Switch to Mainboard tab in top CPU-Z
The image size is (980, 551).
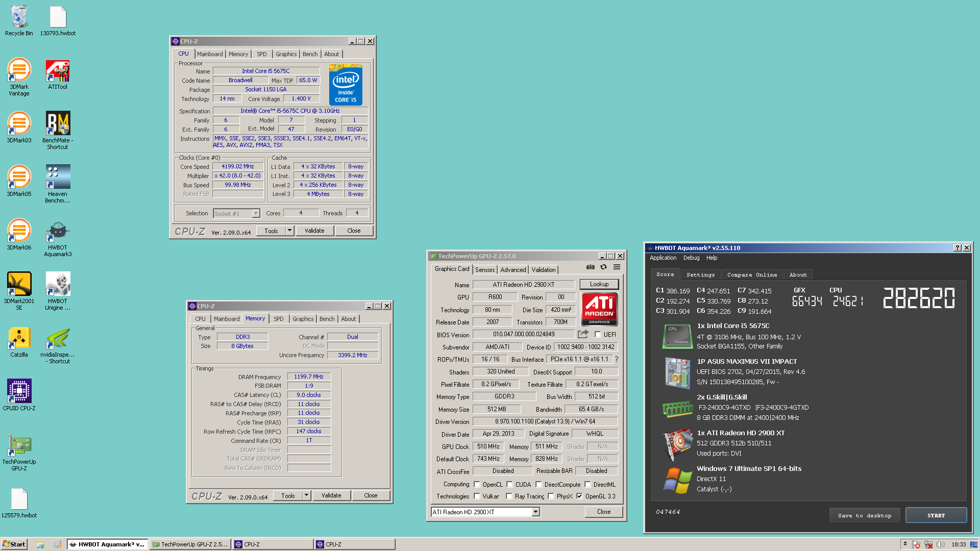[x=210, y=54]
